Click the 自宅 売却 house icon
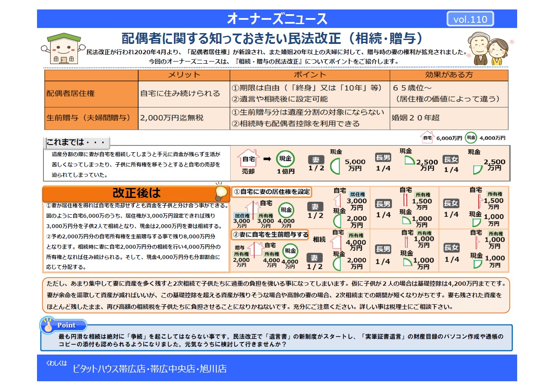Image resolution: width=555 pixels, height=392 pixels. coord(248,158)
